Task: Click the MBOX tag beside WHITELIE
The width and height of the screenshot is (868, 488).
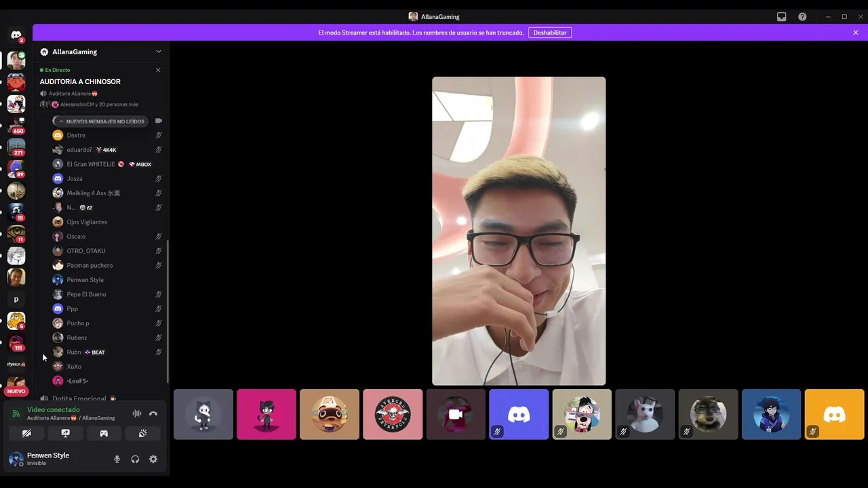Action: (140, 164)
